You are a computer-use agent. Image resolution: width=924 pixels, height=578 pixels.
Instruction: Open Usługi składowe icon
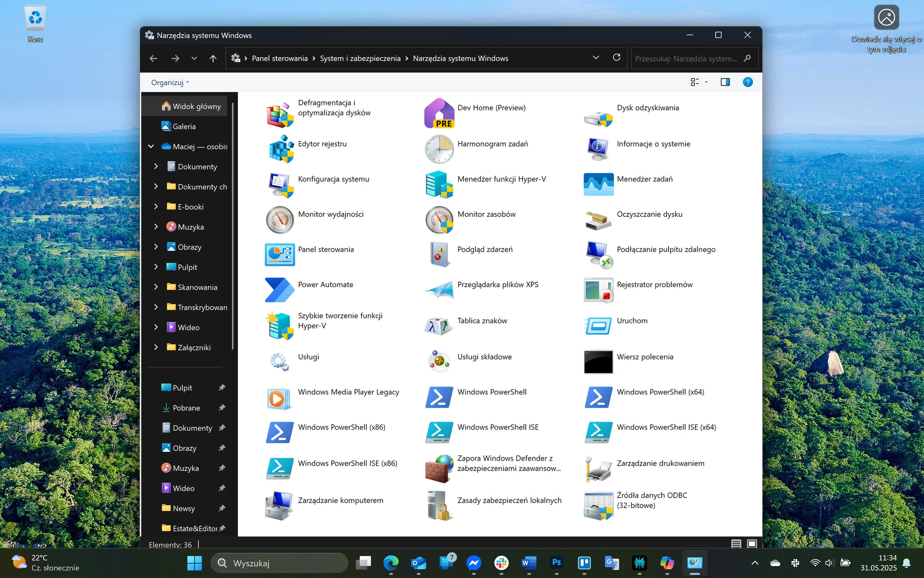click(x=439, y=362)
